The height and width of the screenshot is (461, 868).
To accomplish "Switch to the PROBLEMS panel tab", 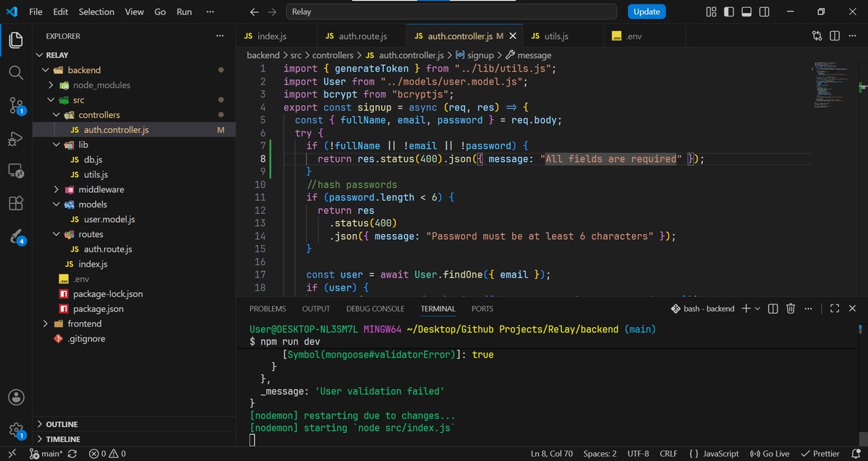I will [268, 309].
